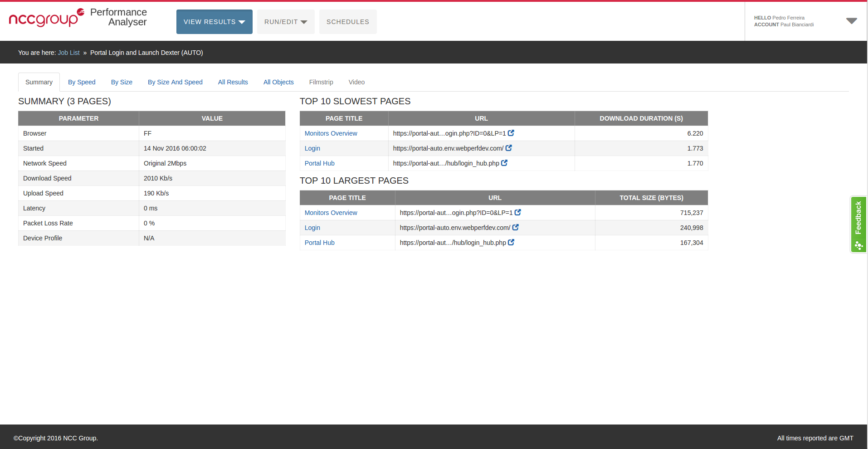Open Monitors Overview in largest pages table
This screenshot has width=868, height=449.
point(331,213)
